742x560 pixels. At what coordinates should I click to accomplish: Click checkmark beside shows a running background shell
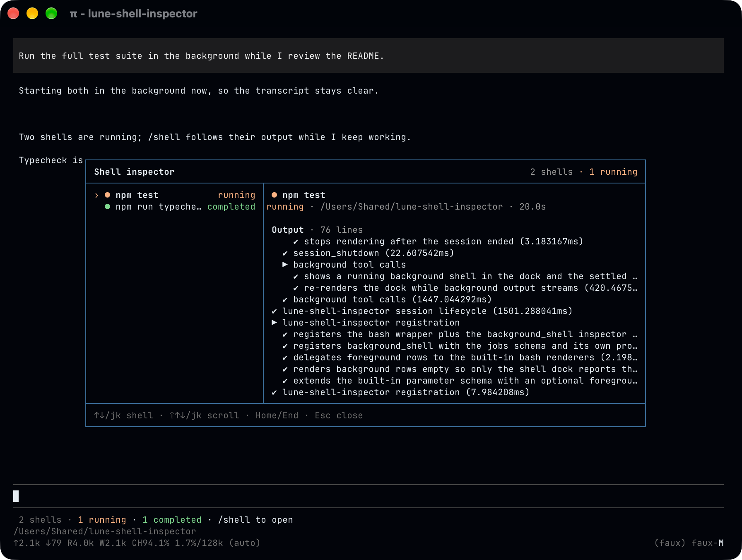coord(296,276)
